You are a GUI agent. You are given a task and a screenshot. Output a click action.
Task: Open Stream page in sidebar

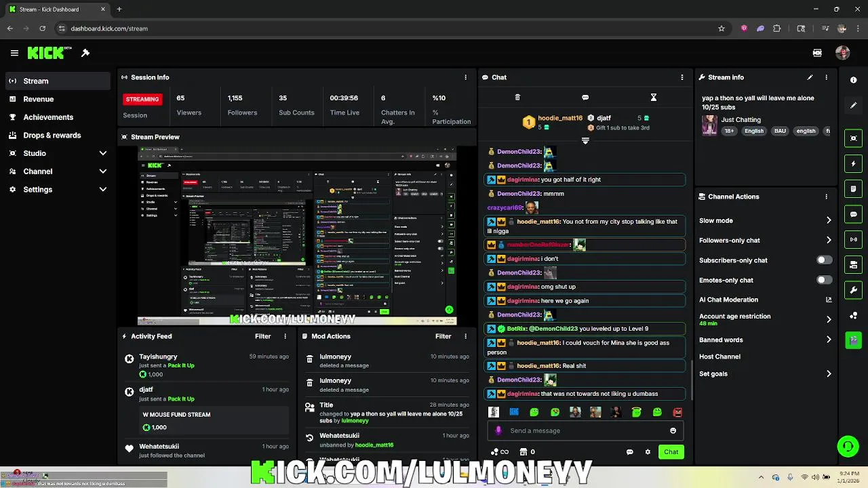tap(57, 81)
